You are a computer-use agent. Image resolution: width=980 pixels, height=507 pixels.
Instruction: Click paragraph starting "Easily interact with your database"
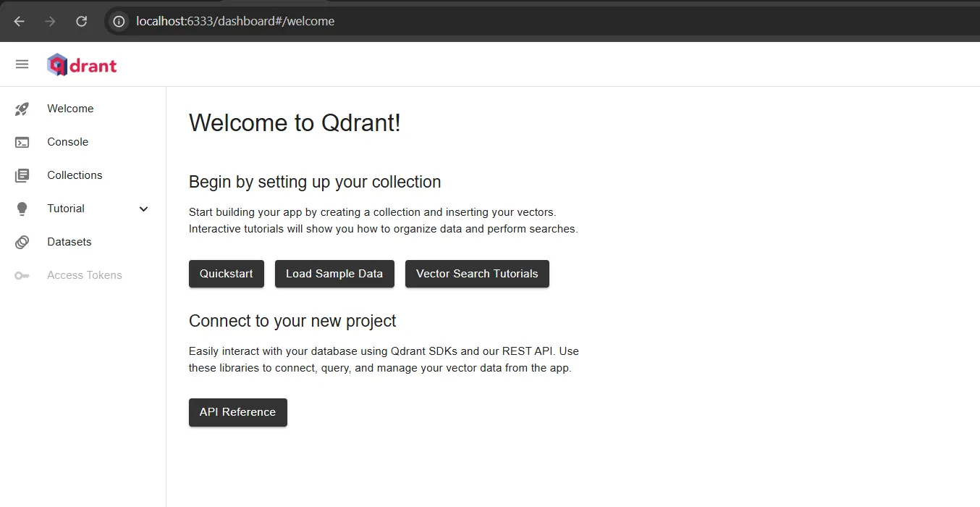[x=384, y=359]
